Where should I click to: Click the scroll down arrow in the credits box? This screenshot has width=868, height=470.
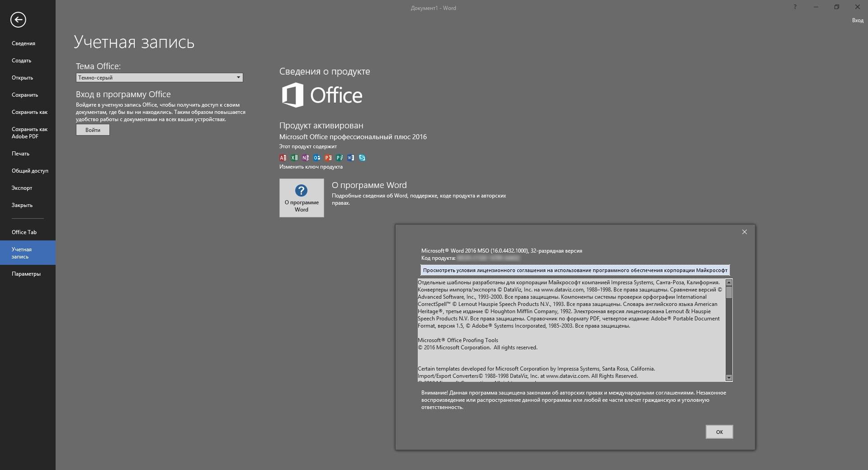[x=729, y=378]
